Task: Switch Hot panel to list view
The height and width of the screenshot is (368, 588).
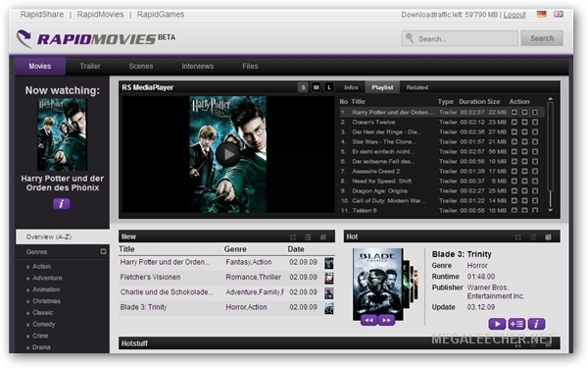Action: coord(533,237)
